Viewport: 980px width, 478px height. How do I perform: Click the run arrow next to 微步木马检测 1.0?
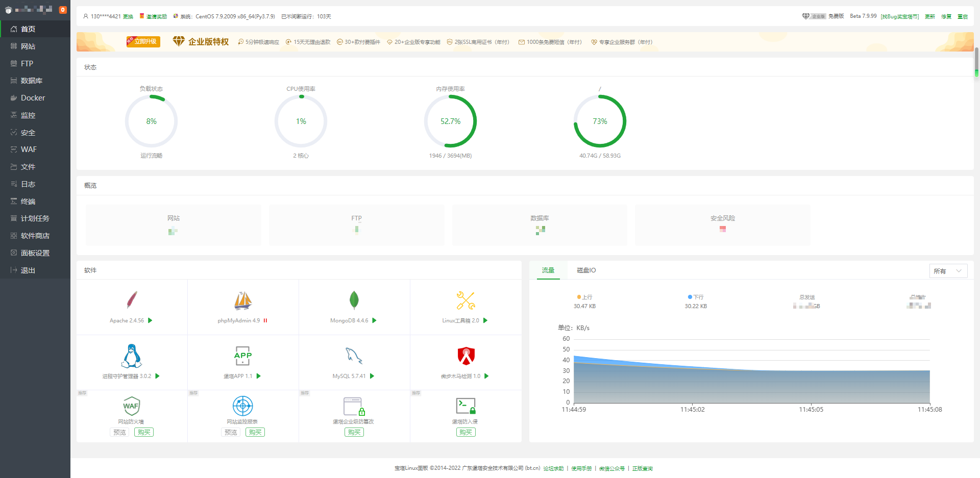pyautogui.click(x=486, y=376)
